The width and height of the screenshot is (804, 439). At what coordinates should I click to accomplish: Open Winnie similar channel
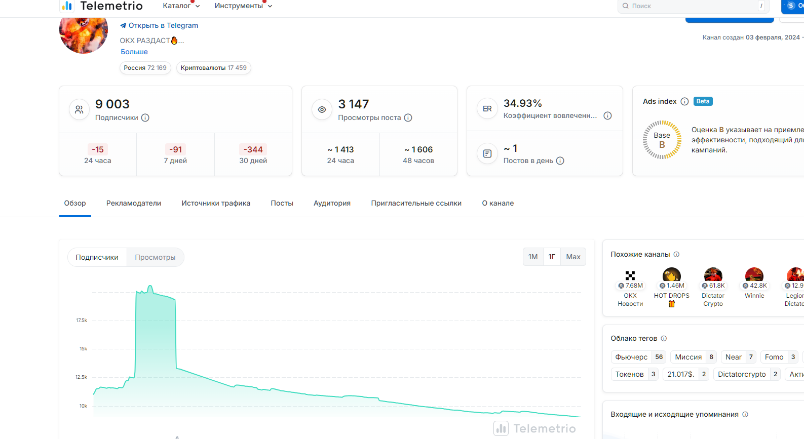coord(754,283)
